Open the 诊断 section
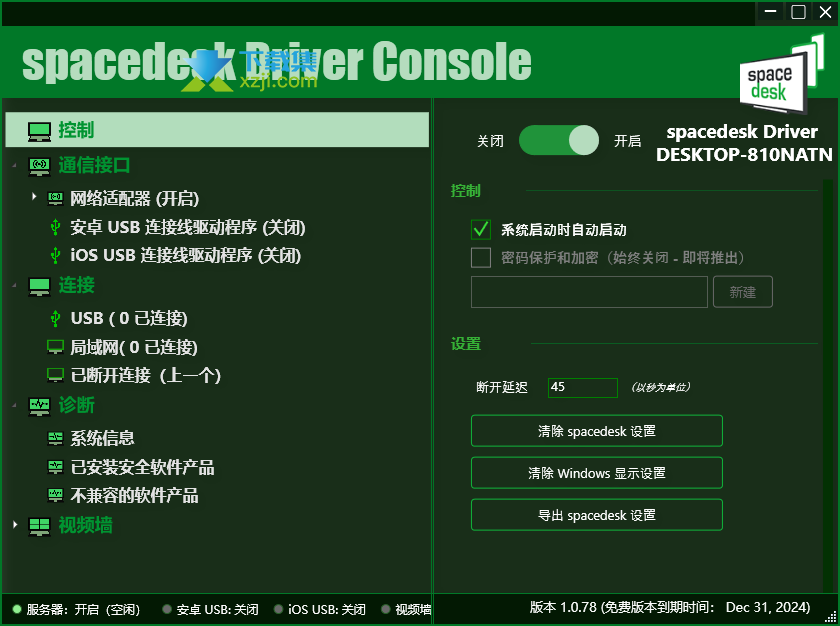The width and height of the screenshot is (840, 626). pyautogui.click(x=77, y=405)
